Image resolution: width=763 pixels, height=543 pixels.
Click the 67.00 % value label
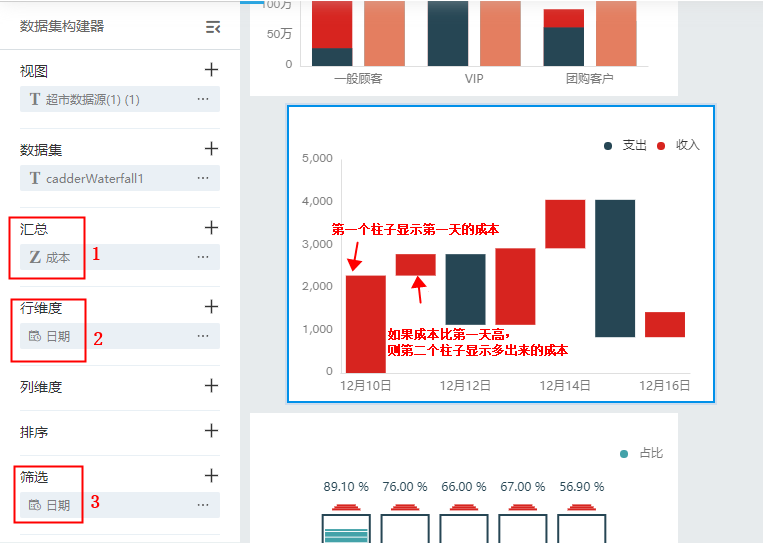(x=523, y=487)
